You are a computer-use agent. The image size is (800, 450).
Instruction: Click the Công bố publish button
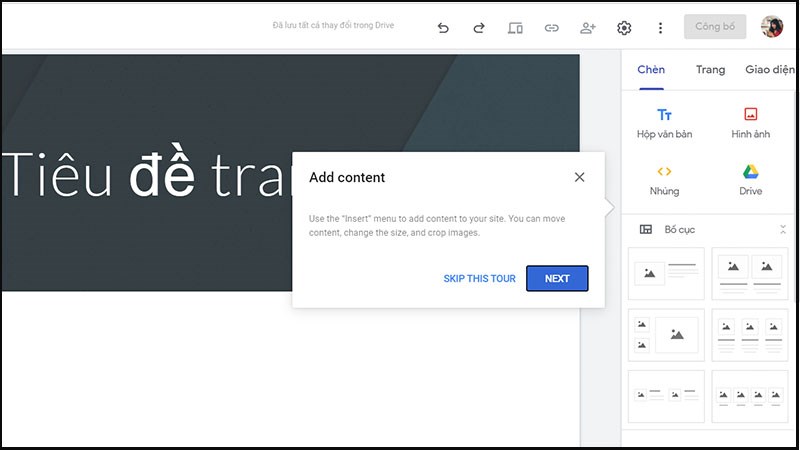pyautogui.click(x=714, y=27)
